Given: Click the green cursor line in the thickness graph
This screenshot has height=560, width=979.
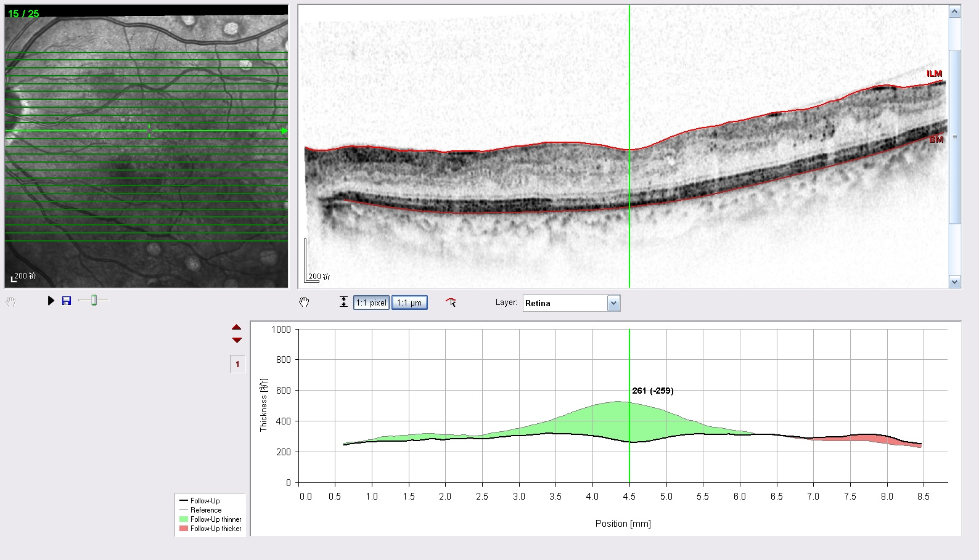Looking at the screenshot, I should point(629,405).
